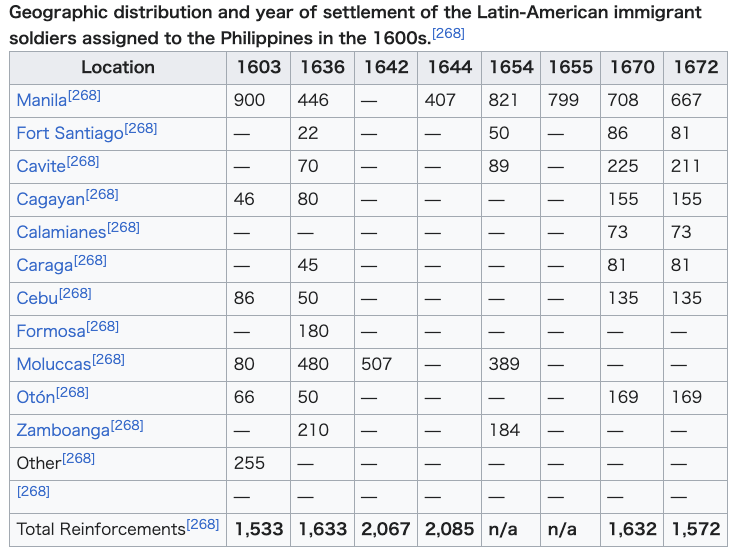Click the 2,085 total for 1644

tap(450, 529)
